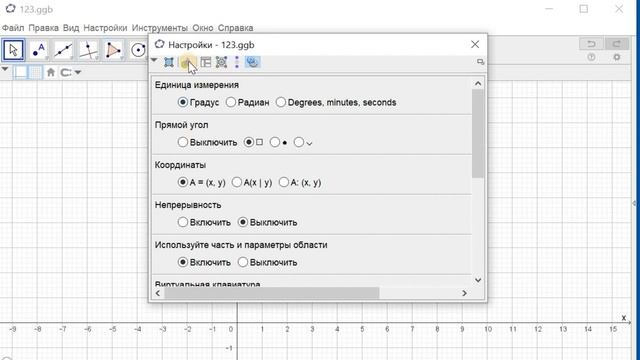Screen dimensions: 640x360
Task: Select the Circle with center tool
Action: [x=138, y=50]
